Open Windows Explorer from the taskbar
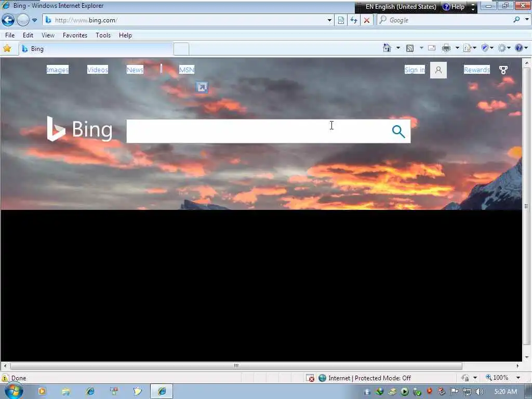Image resolution: width=532 pixels, height=399 pixels. tap(66, 391)
